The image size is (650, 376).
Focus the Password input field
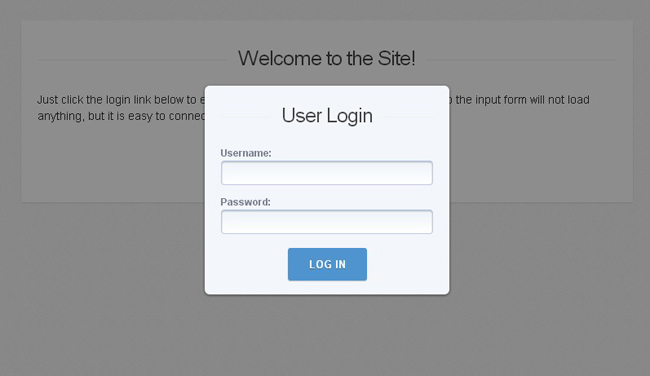(x=327, y=222)
